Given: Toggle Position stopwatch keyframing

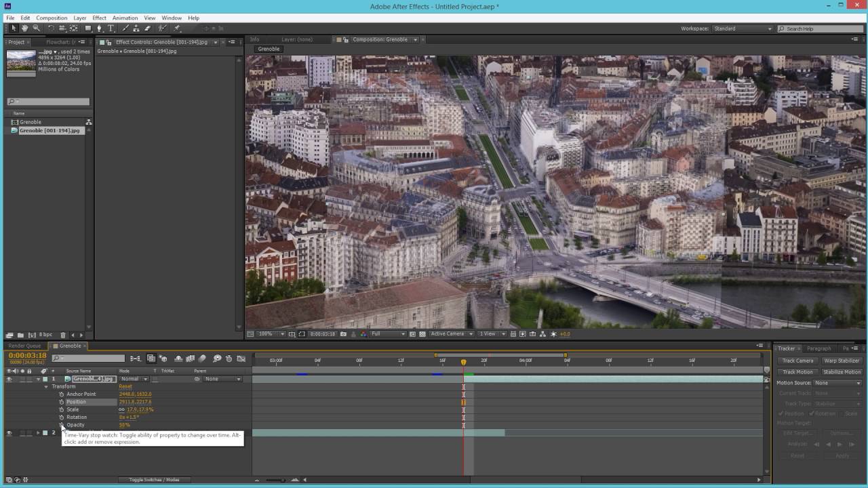Looking at the screenshot, I should tap(62, 402).
